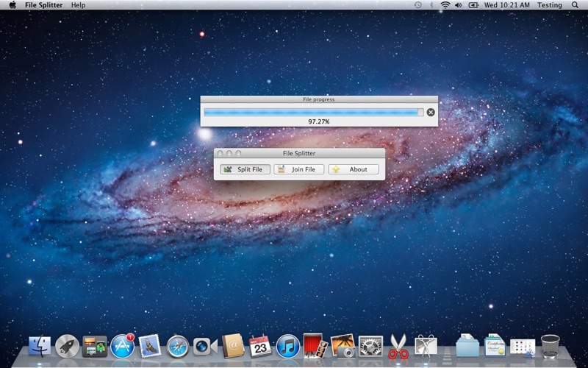Click the Split File button
588x368 pixels.
(x=245, y=169)
